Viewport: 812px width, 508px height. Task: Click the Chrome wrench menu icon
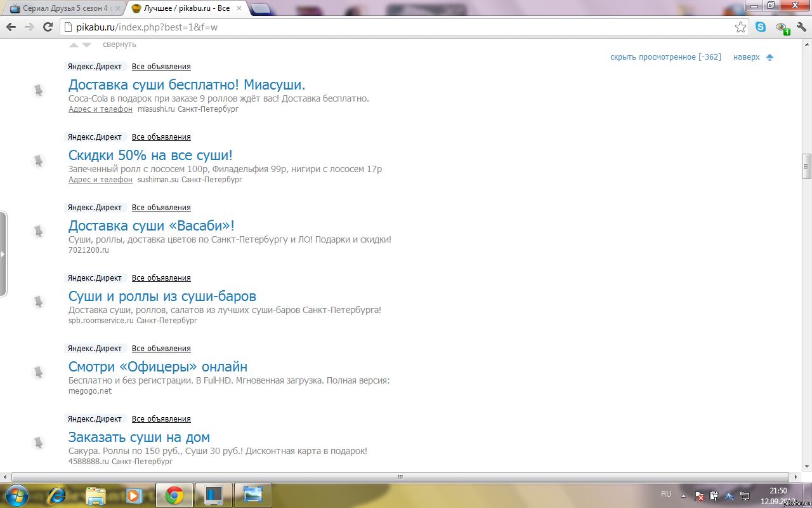(801, 27)
